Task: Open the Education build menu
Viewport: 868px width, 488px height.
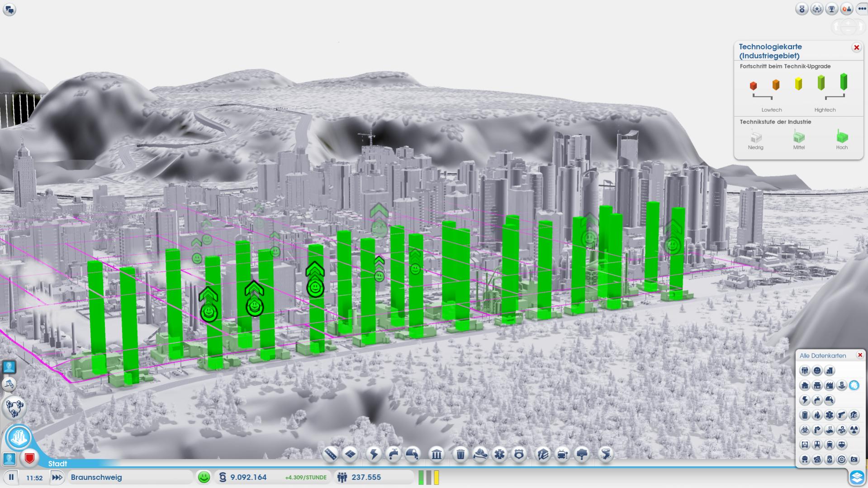Action: [x=543, y=454]
